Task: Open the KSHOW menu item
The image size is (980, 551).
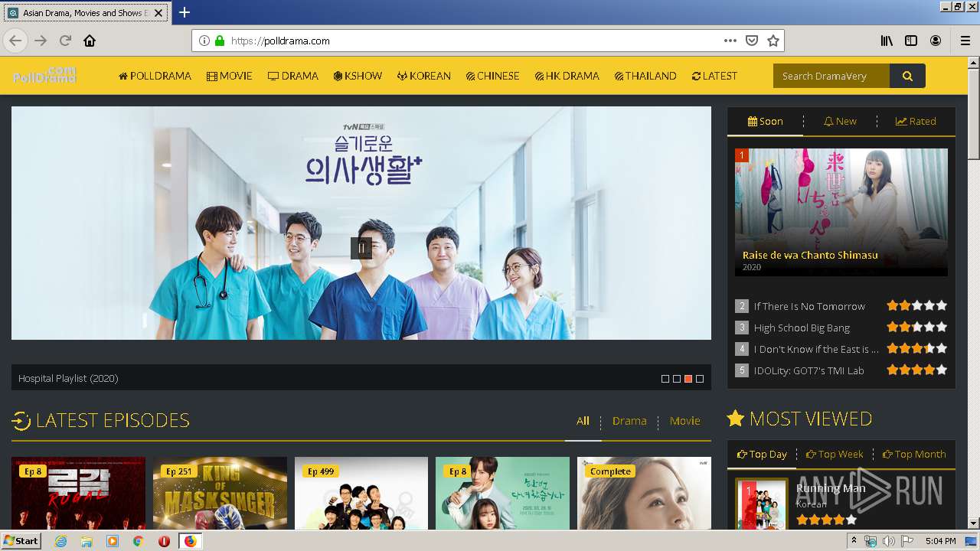Action: click(x=358, y=76)
